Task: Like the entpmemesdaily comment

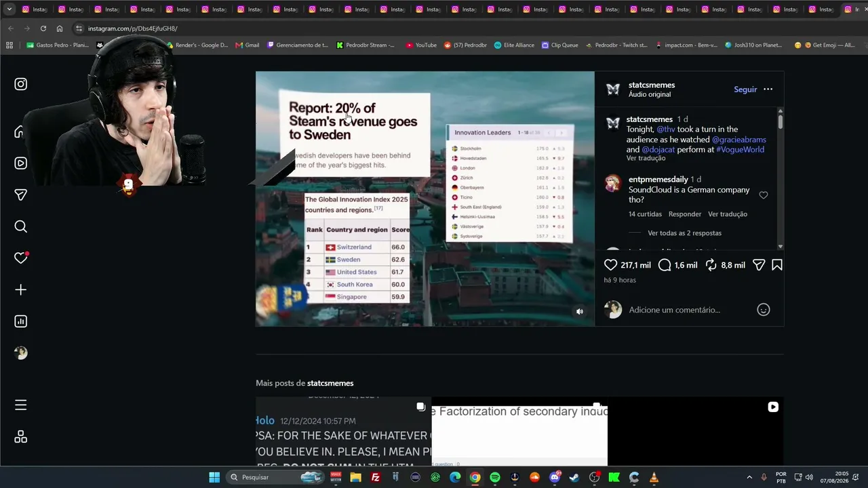Action: 764,195
